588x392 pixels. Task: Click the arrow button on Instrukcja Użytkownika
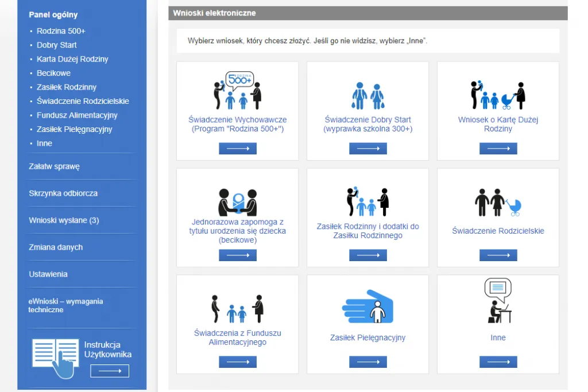click(x=109, y=371)
